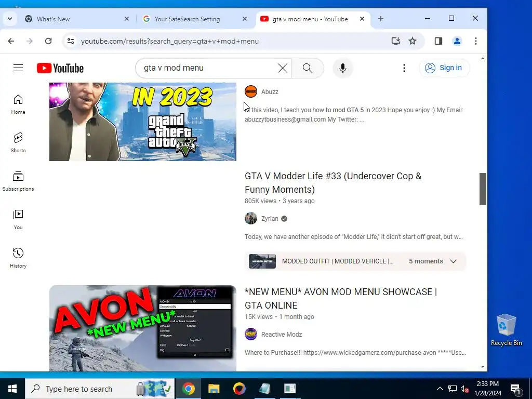Open the Chrome profile icon
This screenshot has height=399, width=532.
457,41
